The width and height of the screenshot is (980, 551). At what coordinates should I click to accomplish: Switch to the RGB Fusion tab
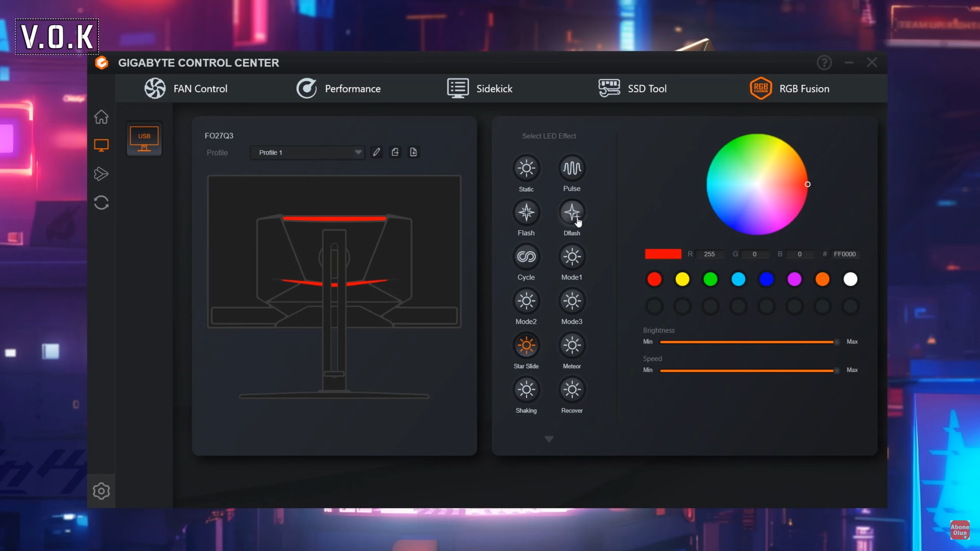click(x=789, y=89)
